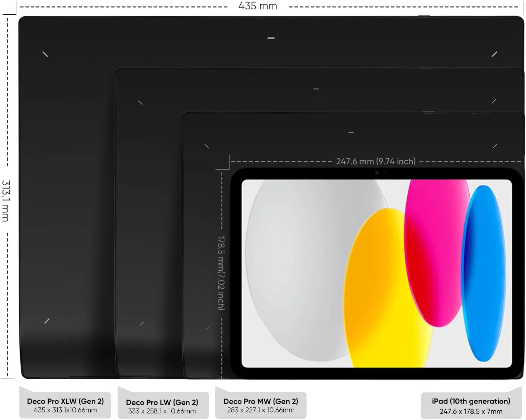Viewport: 526px width, 420px height.
Task: Click the "333 x 258.1 x 10.66mm" dimensions text
Action: pos(162,411)
